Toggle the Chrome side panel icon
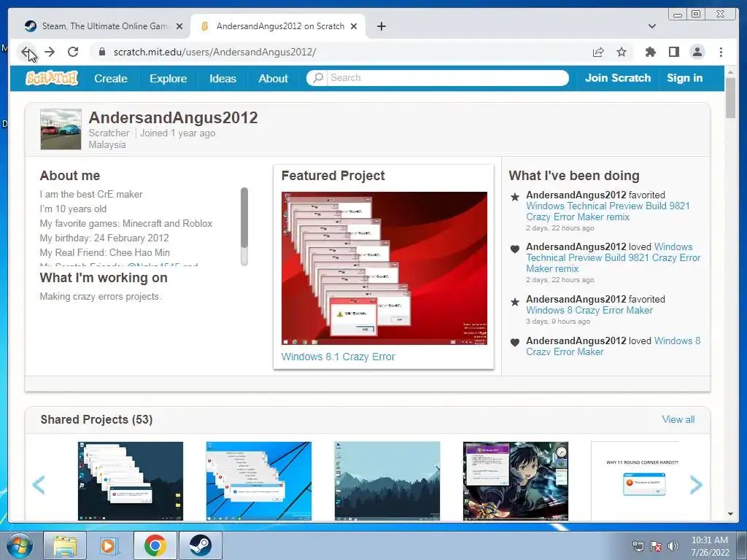747x560 pixels. point(673,52)
